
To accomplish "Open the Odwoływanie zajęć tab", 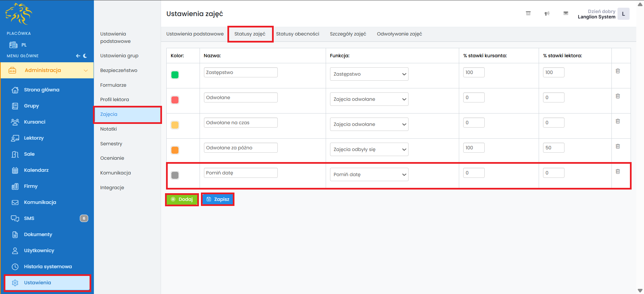I will pyautogui.click(x=399, y=34).
